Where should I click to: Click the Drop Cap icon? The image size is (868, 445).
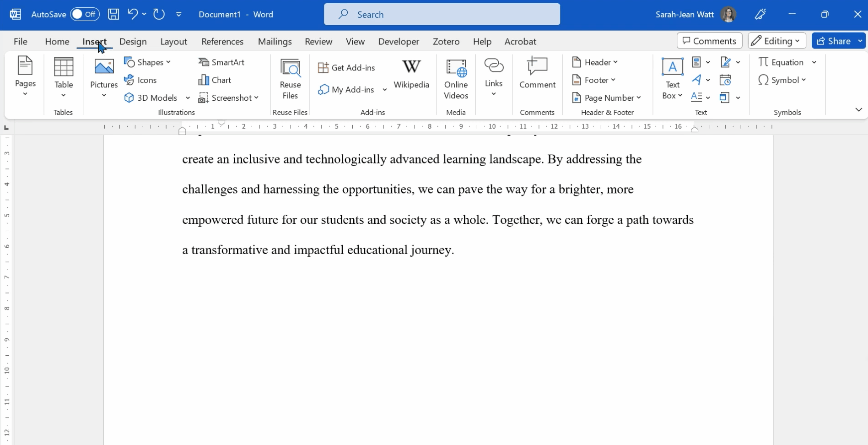(x=696, y=97)
